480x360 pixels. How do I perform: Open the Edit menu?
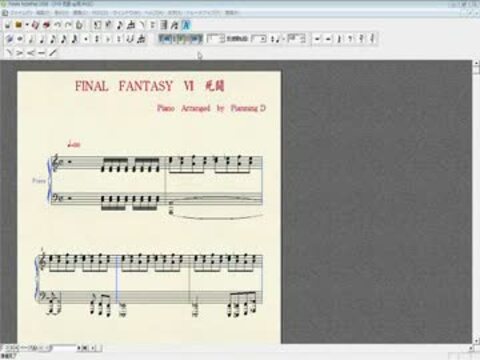point(42,13)
